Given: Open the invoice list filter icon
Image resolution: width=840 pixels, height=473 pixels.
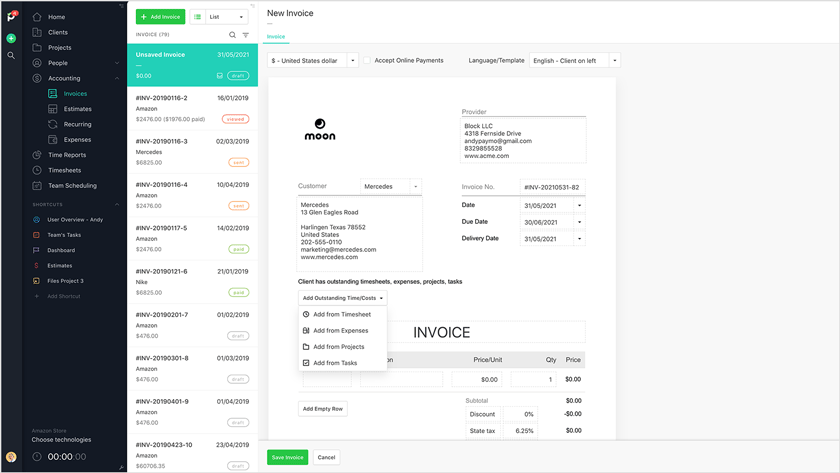Looking at the screenshot, I should (x=246, y=35).
